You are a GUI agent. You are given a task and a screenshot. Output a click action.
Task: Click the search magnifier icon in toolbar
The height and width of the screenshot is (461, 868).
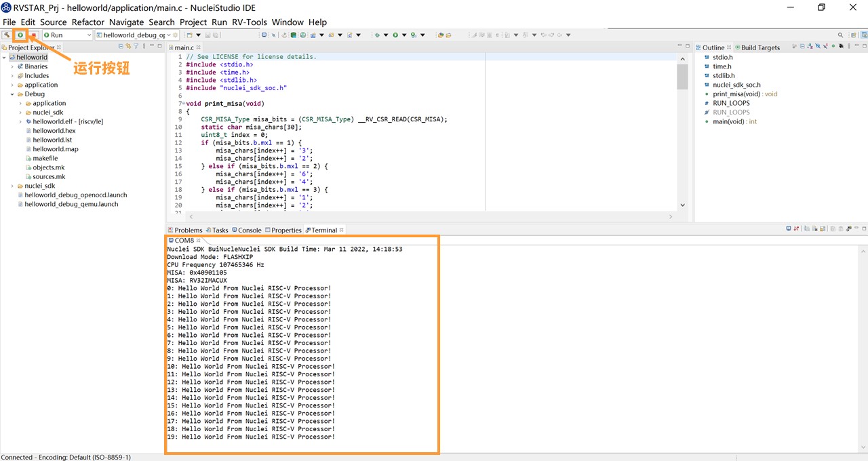click(840, 35)
